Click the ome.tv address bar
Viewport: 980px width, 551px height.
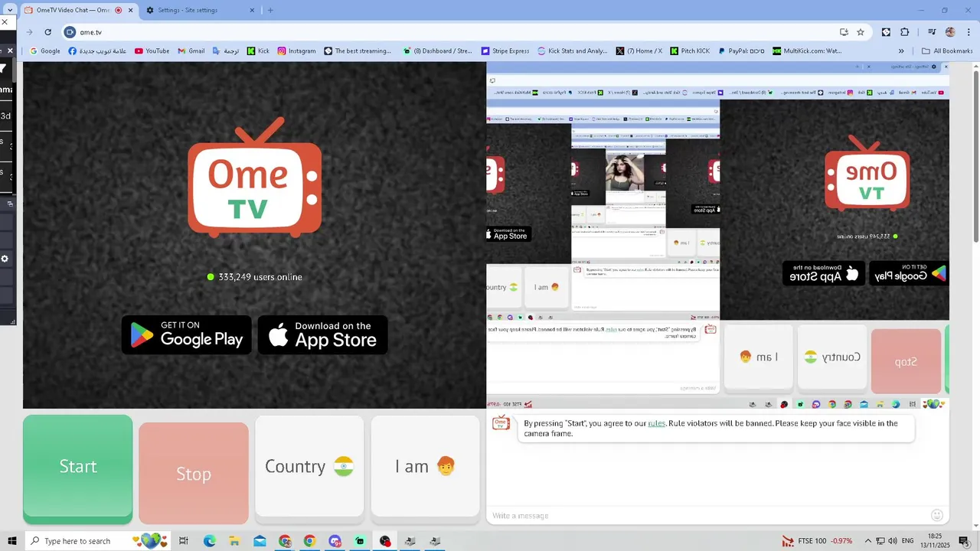pos(452,32)
